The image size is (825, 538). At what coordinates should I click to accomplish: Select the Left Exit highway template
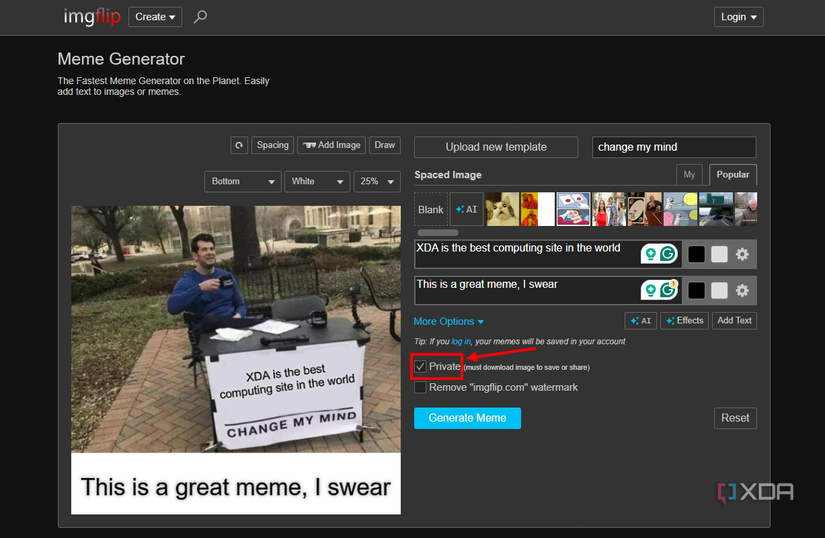click(716, 209)
